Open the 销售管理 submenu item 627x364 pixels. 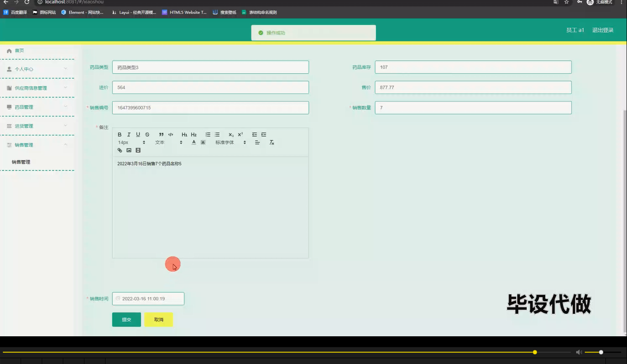pyautogui.click(x=37, y=162)
